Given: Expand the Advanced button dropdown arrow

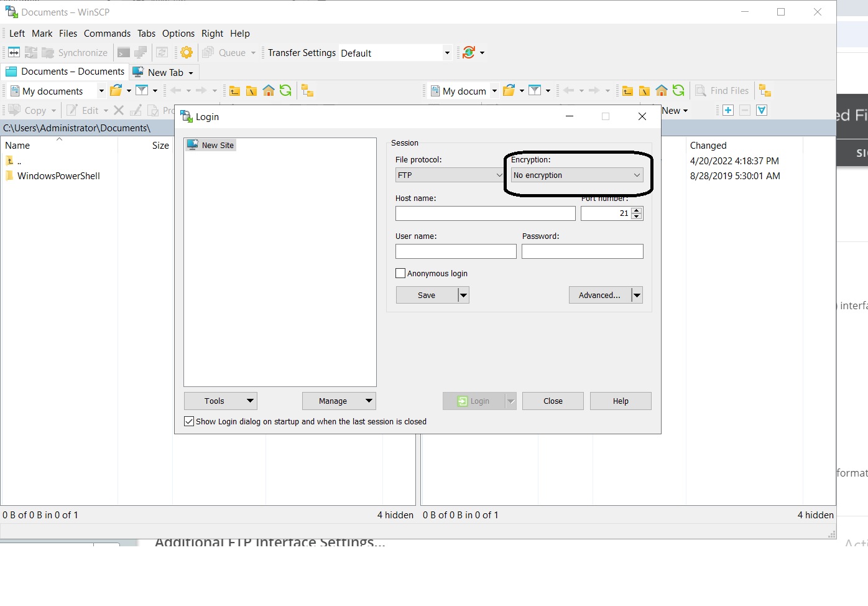Looking at the screenshot, I should (637, 295).
